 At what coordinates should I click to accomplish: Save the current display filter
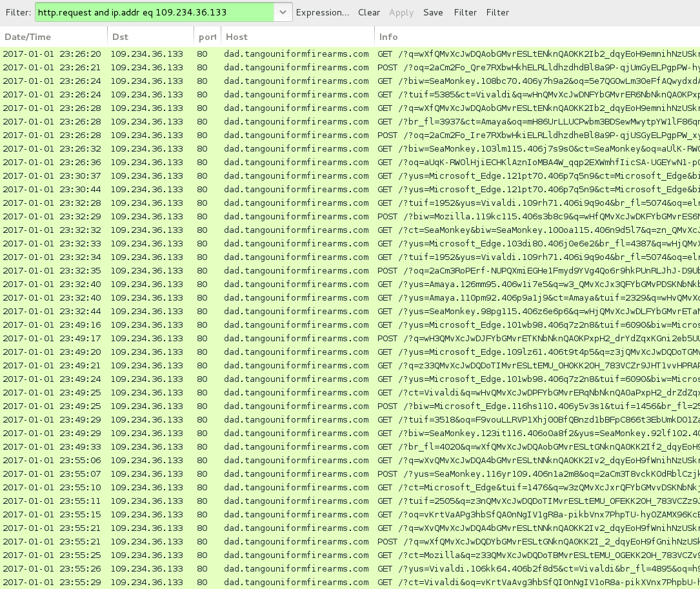pyautogui.click(x=433, y=12)
